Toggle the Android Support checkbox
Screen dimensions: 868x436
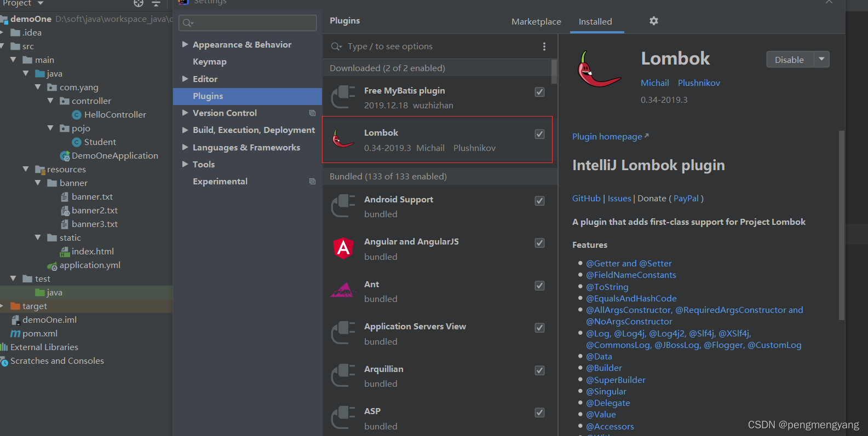point(539,201)
